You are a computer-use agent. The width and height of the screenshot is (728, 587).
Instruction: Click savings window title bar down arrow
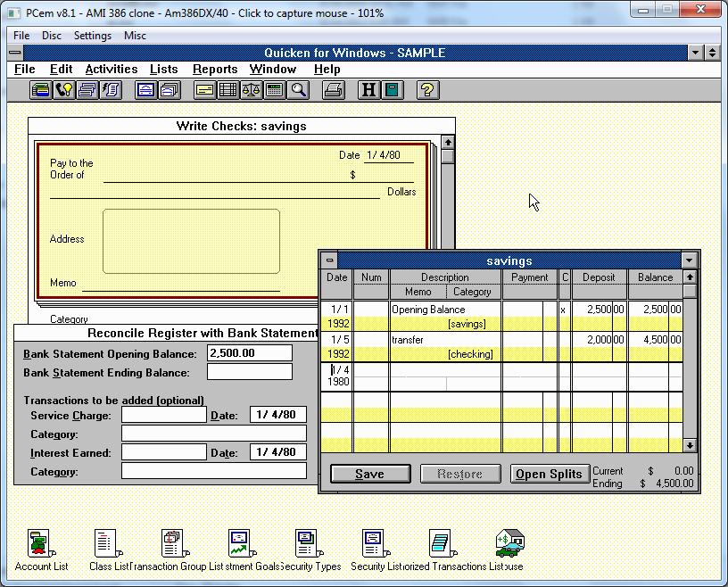click(689, 260)
